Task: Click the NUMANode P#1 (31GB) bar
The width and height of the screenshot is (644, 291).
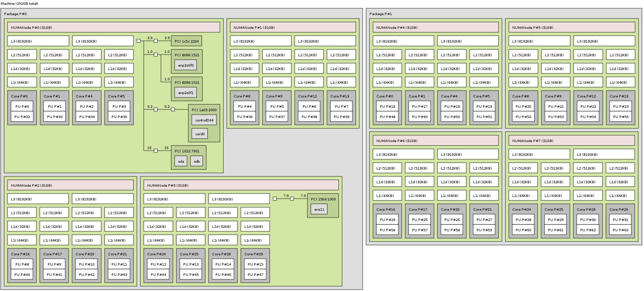Action: tap(293, 27)
